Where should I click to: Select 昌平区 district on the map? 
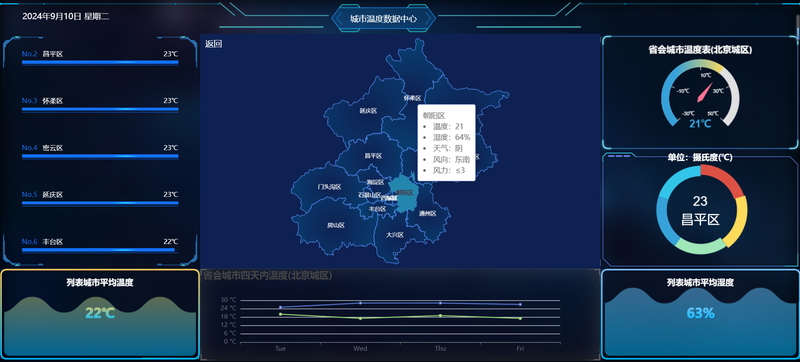[373, 156]
